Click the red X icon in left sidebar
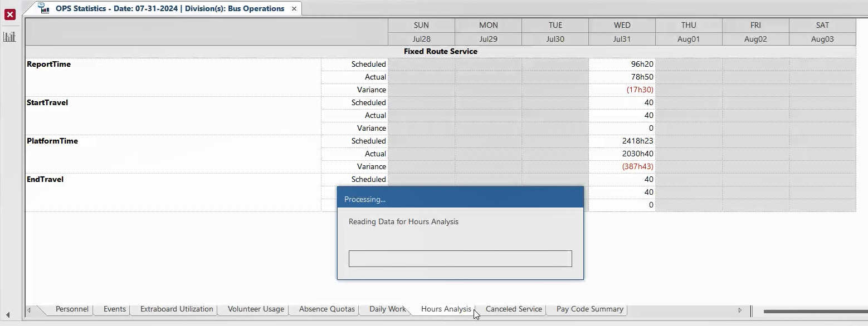Screen dimensions: 868x326 click(x=10, y=14)
